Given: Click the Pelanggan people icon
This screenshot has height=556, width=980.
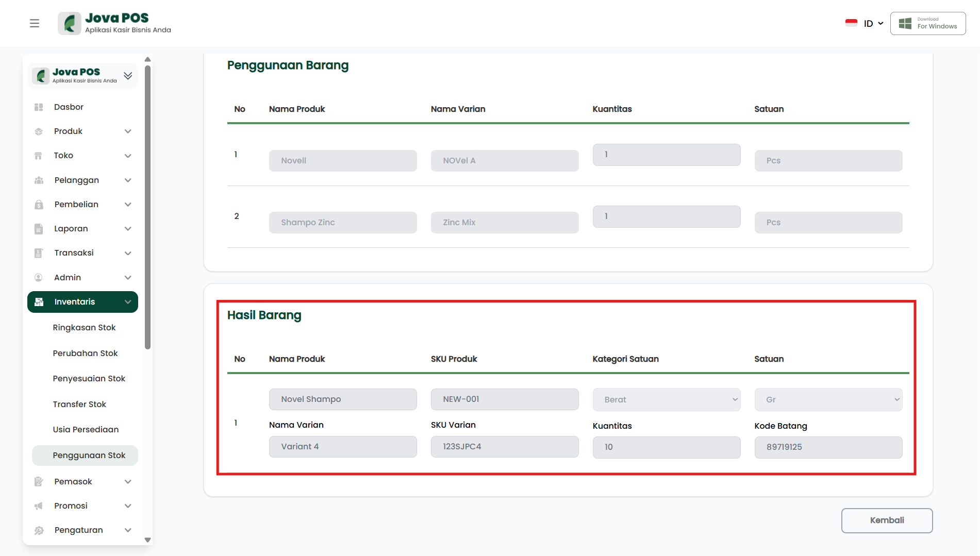Looking at the screenshot, I should pos(39,180).
